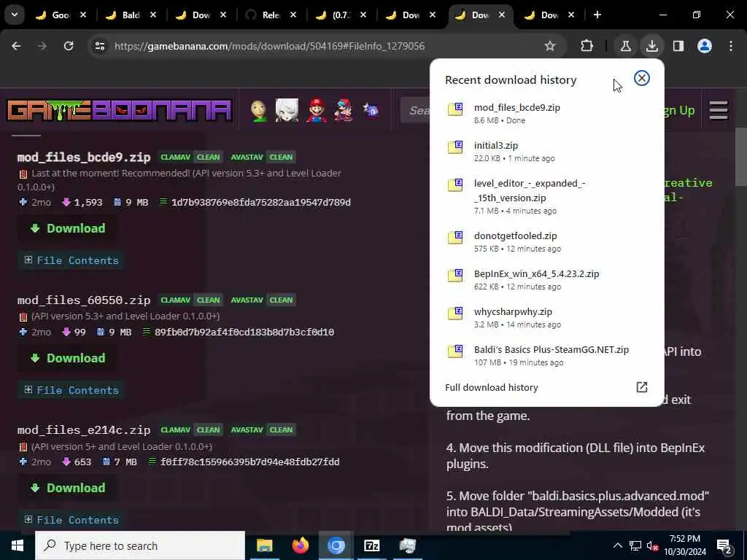Image resolution: width=747 pixels, height=560 pixels.
Task: Close the 'Rele' tab
Action: point(293,15)
